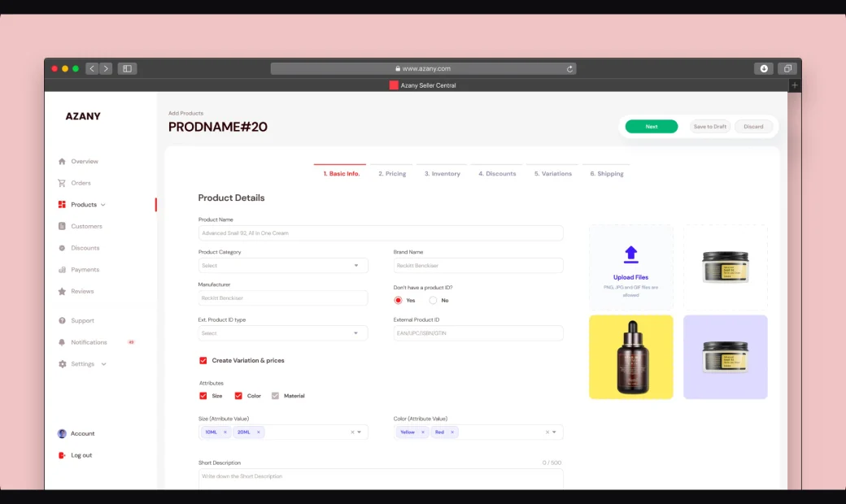Switch to the Shipping tab
Screen dimensions: 846x504
tap(607, 174)
